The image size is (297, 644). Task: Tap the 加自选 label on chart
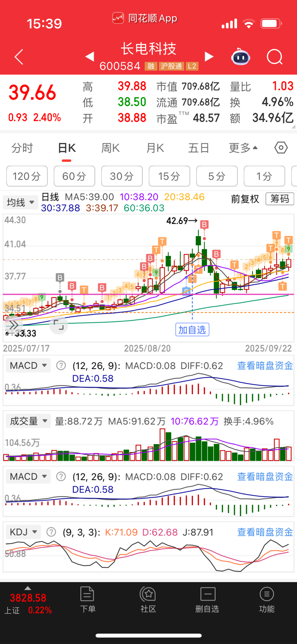click(192, 330)
